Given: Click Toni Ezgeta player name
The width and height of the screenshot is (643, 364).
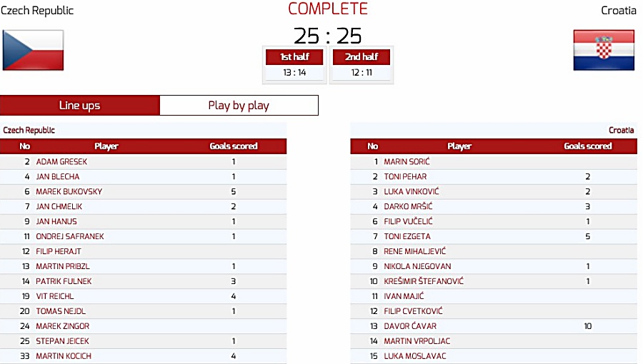Looking at the screenshot, I should click(x=407, y=237).
